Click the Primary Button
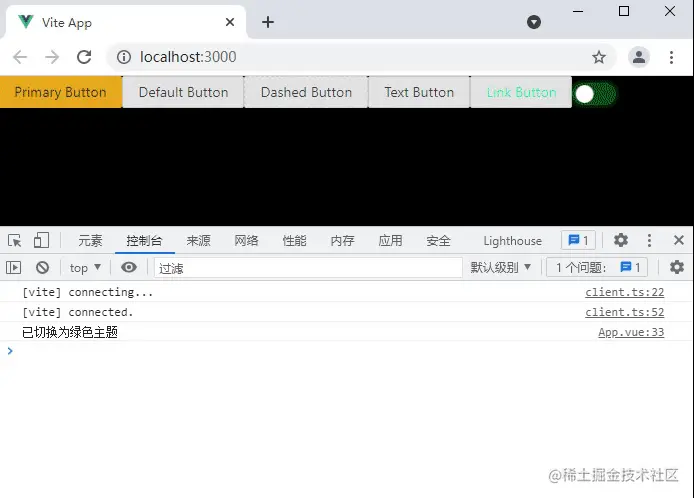The image size is (694, 498). click(61, 92)
